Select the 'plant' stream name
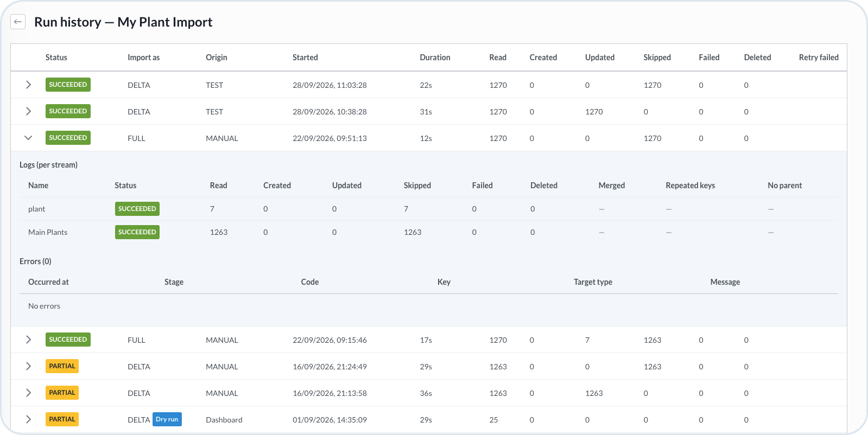 pyautogui.click(x=36, y=209)
